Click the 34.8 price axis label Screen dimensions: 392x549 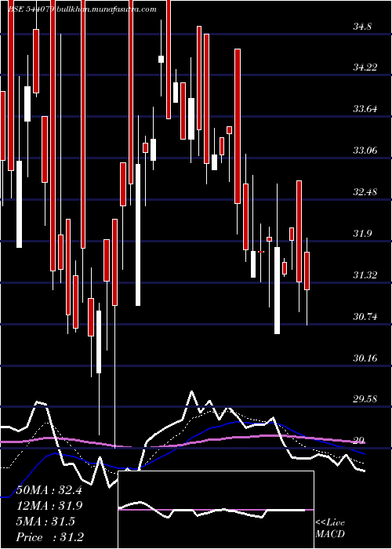[x=362, y=27]
